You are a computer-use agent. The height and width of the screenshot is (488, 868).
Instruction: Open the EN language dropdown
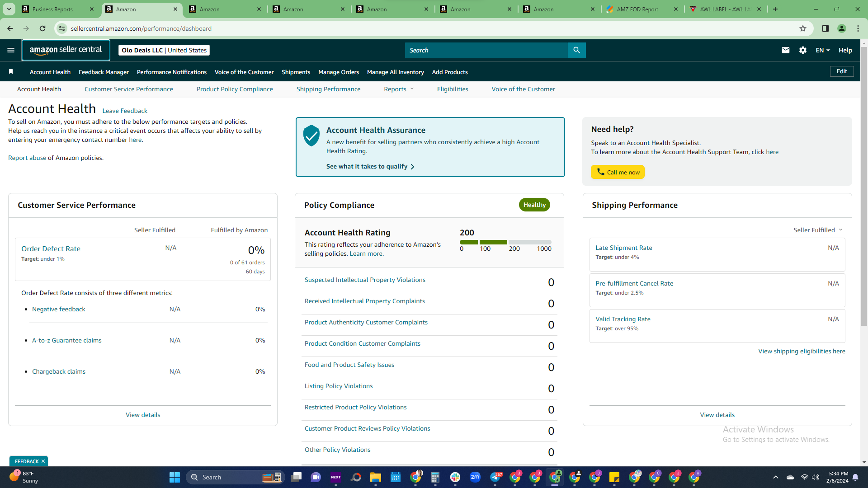823,50
